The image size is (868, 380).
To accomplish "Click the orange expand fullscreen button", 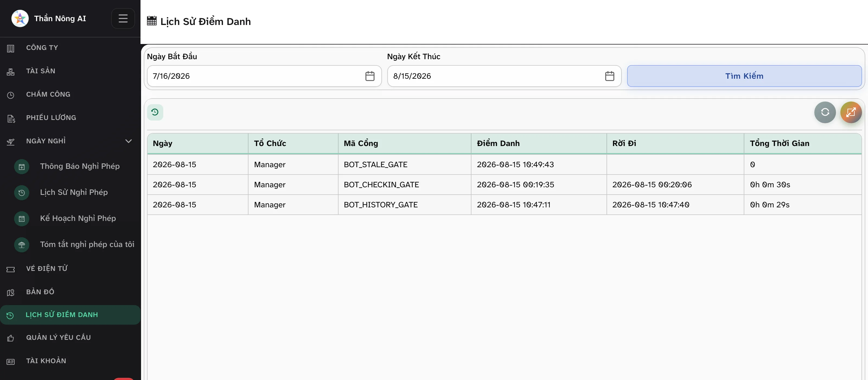I will point(851,112).
